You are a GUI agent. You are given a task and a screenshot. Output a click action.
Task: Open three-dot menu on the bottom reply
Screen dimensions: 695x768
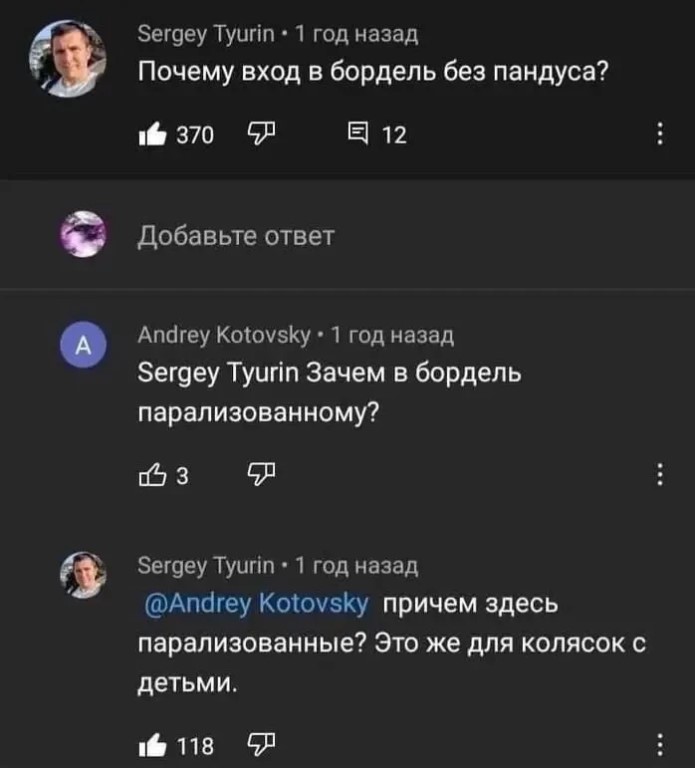click(x=660, y=744)
